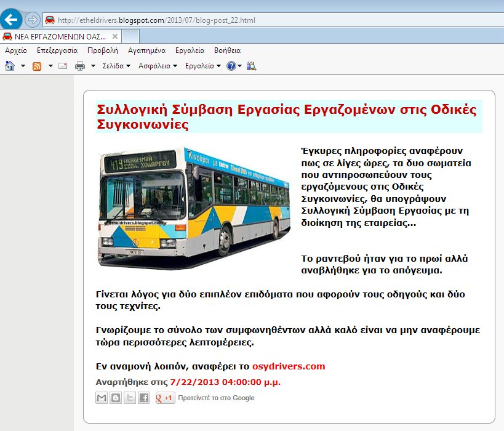This screenshot has height=431, width=504.
Task: Expand the RSS feeds dropdown arrow
Action: (x=50, y=66)
